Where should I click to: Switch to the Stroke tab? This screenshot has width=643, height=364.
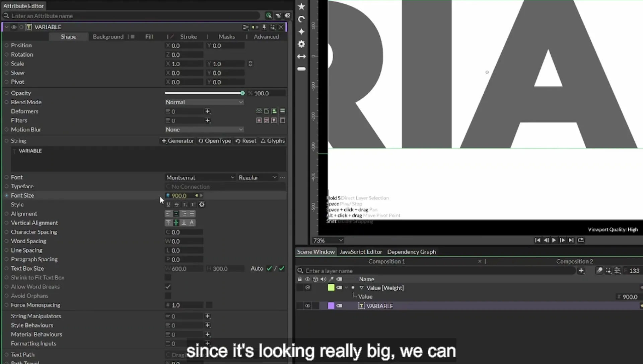click(x=189, y=36)
